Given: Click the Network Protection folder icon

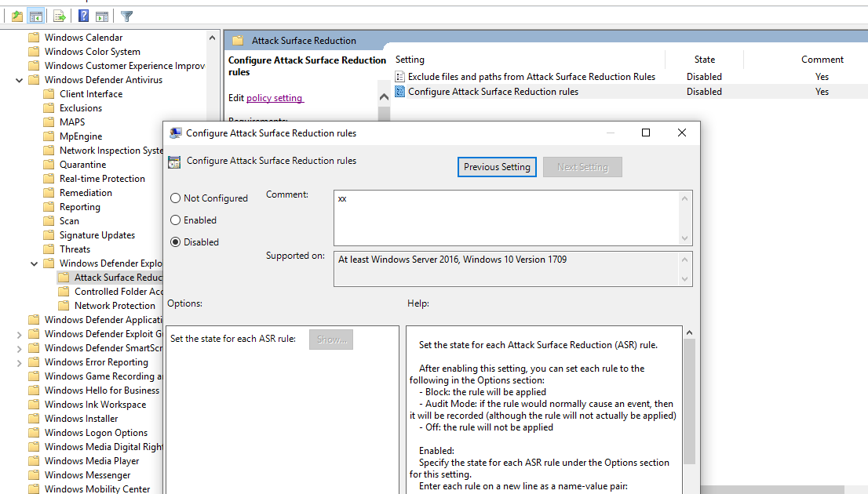Looking at the screenshot, I should (x=64, y=306).
